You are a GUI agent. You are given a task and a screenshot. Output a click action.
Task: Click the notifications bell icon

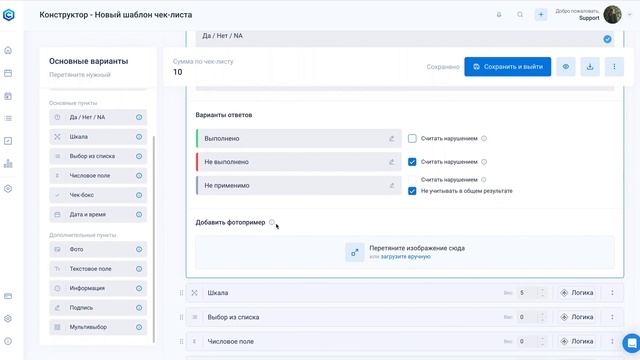pos(499,15)
